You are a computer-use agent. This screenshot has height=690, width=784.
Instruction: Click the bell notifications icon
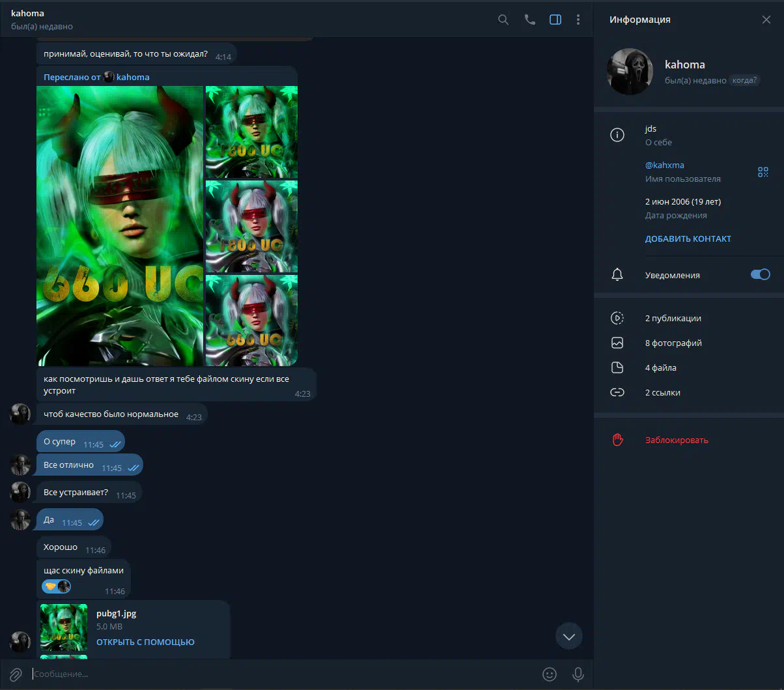pos(617,274)
